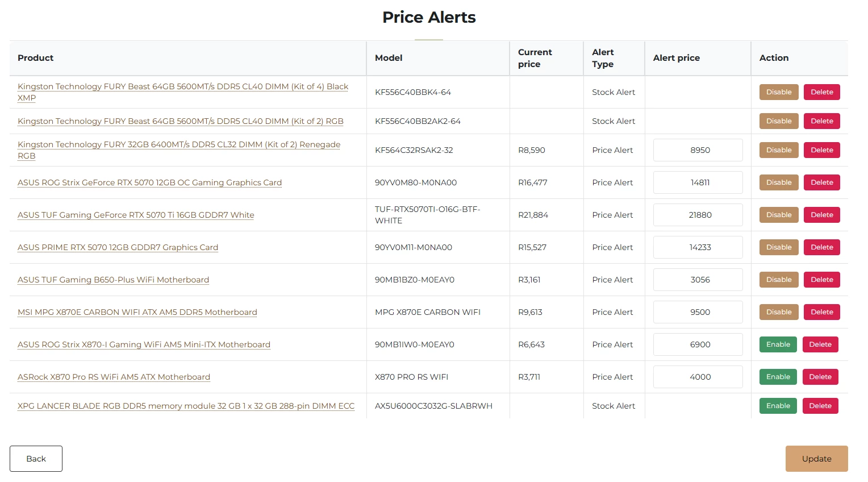Enable alert for ASRock X870 Pro RS

point(778,377)
